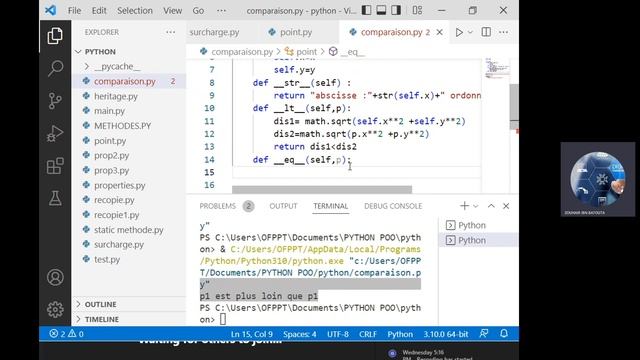
Task: Change CRLF line ending status
Action: tap(368, 334)
